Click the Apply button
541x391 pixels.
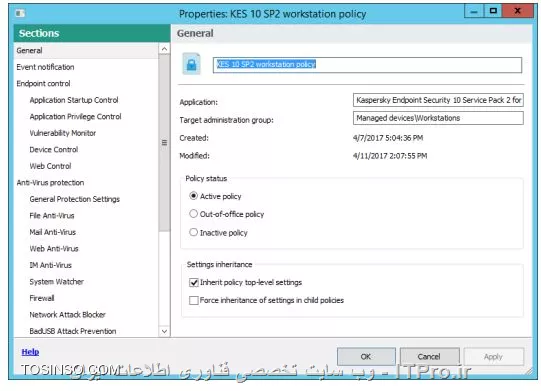(x=493, y=356)
